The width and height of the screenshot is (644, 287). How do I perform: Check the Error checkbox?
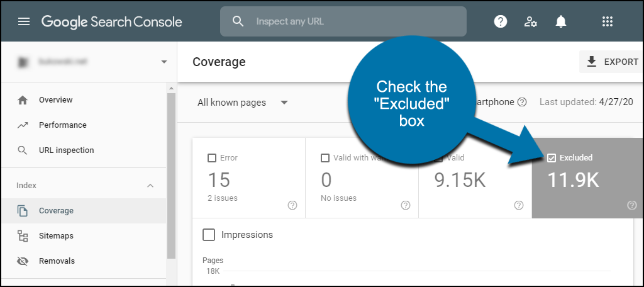click(x=212, y=158)
